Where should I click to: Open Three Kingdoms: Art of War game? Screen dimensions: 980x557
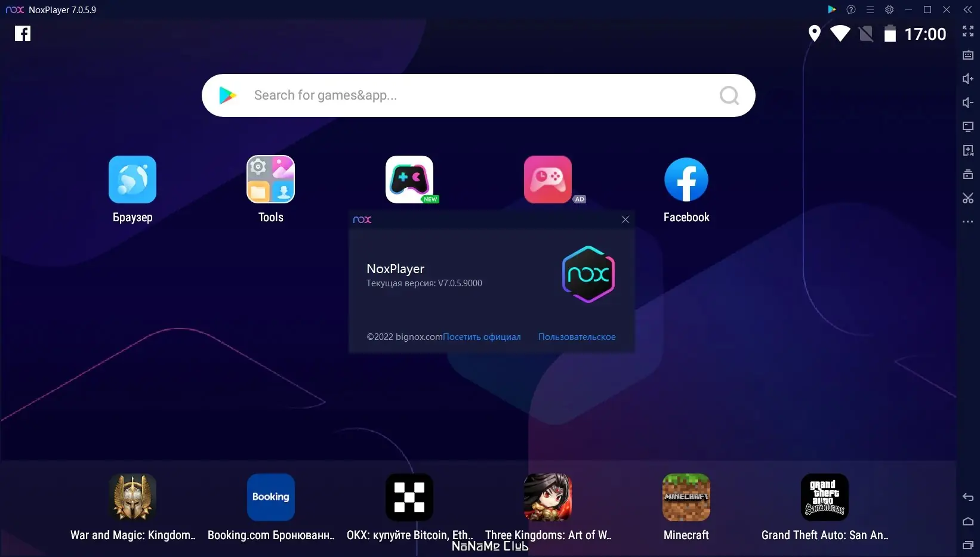coord(548,497)
